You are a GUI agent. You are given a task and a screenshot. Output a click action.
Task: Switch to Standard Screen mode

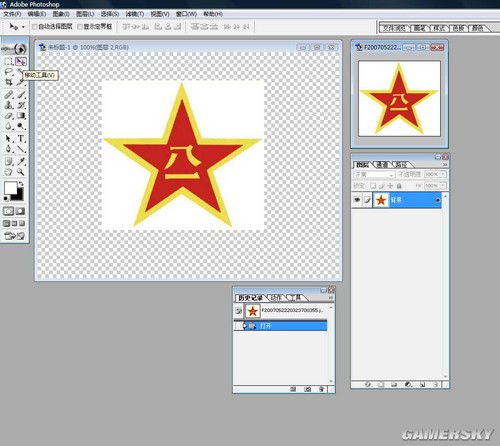(x=6, y=223)
